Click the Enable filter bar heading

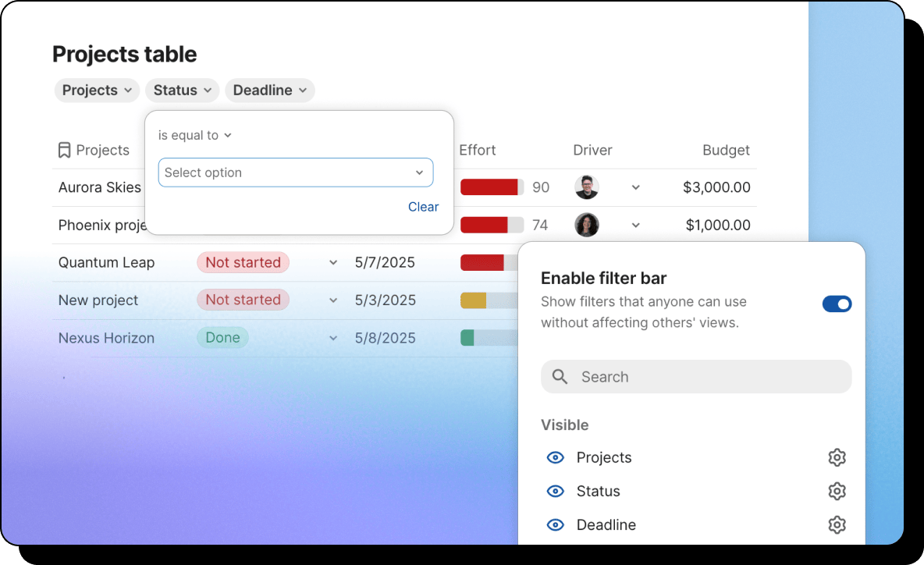tap(603, 278)
